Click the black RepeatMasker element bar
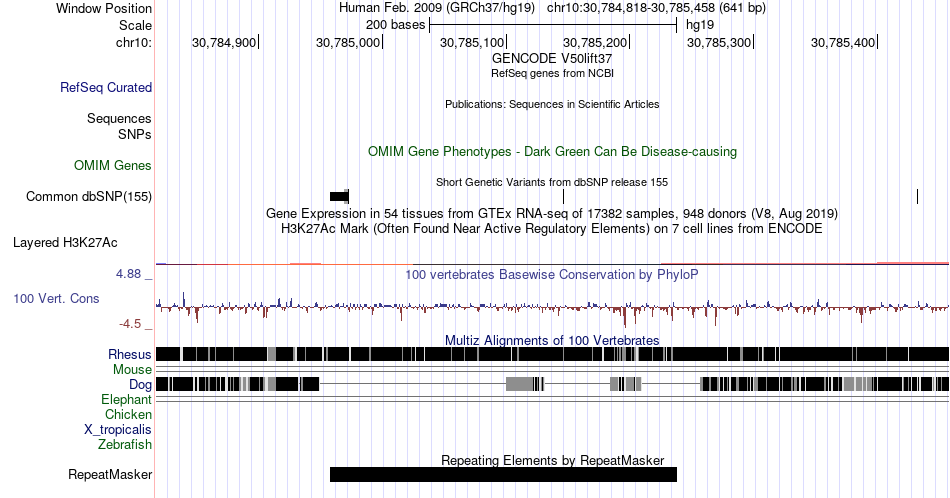This screenshot has width=950, height=498. pos(503,474)
